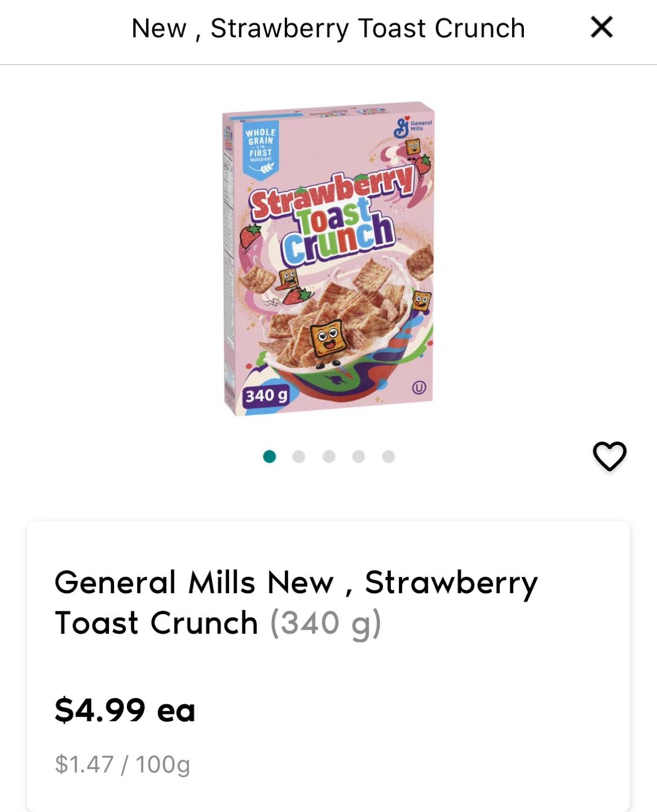Click the kosher U symbol on box

[418, 387]
